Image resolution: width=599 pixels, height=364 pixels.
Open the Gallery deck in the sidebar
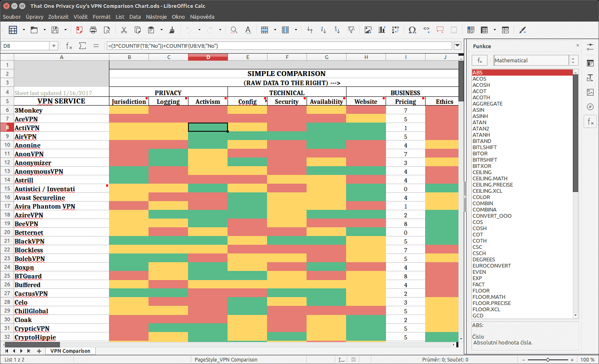pyautogui.click(x=590, y=92)
